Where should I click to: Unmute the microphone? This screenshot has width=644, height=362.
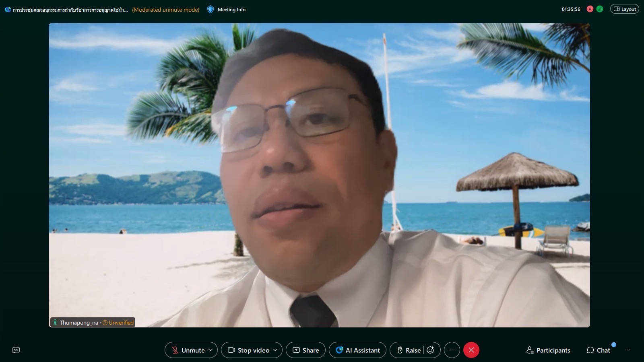coord(188,350)
